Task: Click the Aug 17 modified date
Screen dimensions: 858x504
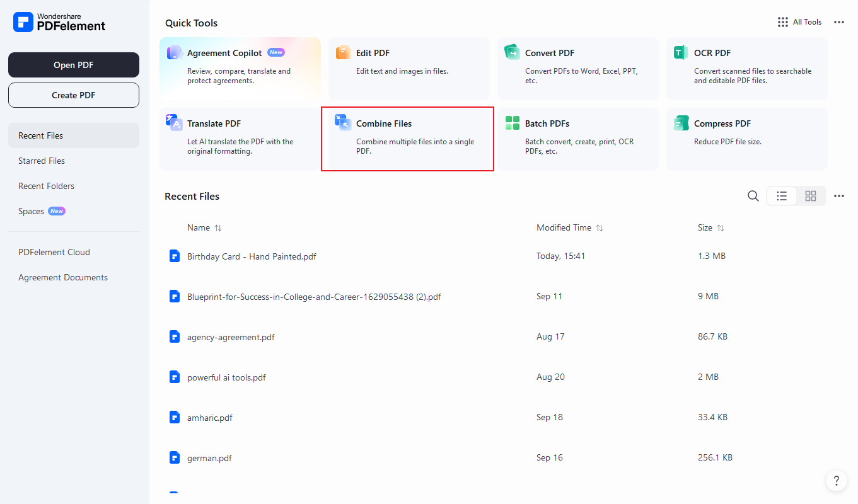Action: pos(550,336)
